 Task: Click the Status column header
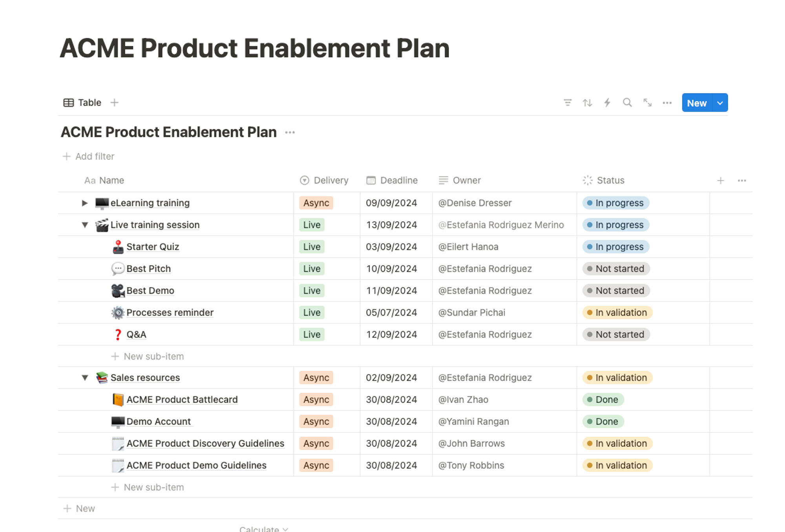(x=610, y=180)
